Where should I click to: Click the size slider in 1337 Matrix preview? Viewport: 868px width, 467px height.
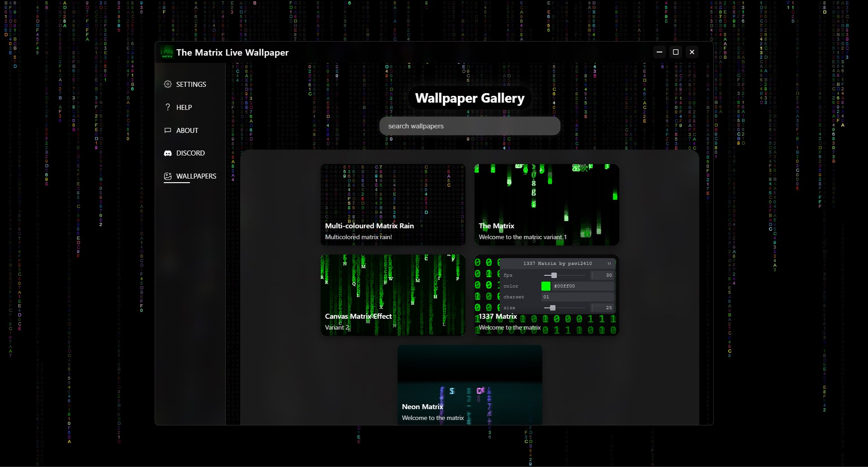coord(564,307)
